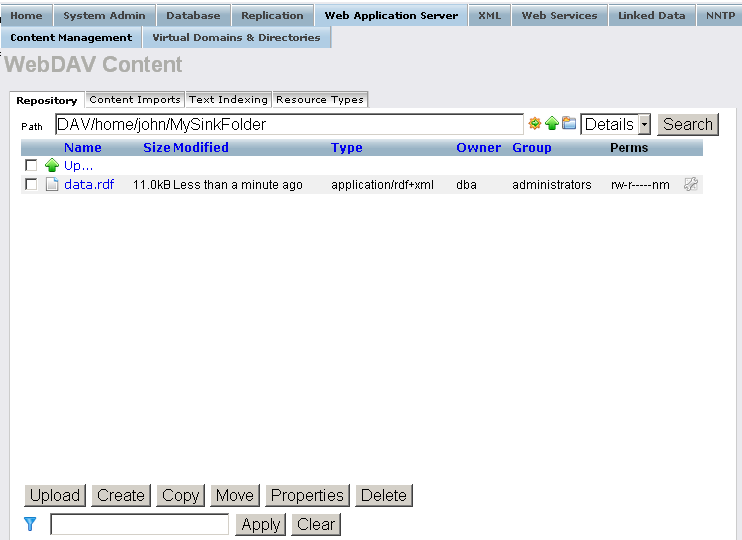Sort the list by Name column
The width and height of the screenshot is (742, 540).
(83, 148)
